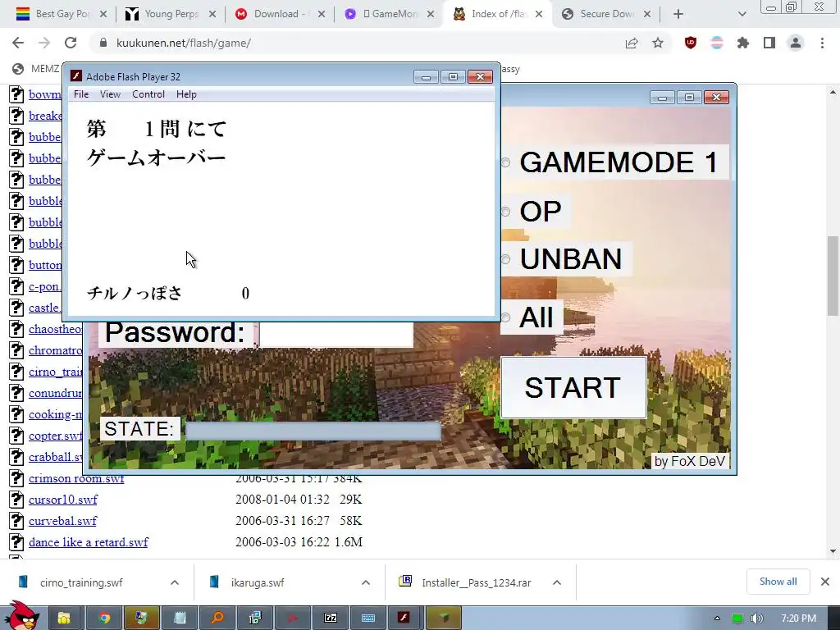The width and height of the screenshot is (840, 630).
Task: Click the green network tray icon
Action: click(x=737, y=619)
